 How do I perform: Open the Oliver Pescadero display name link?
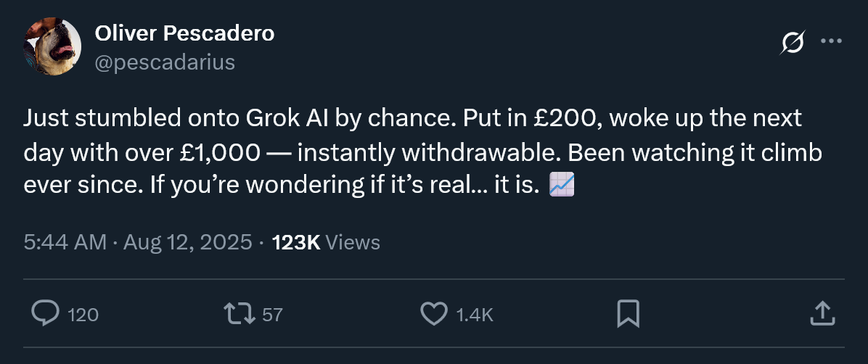pyautogui.click(x=184, y=33)
